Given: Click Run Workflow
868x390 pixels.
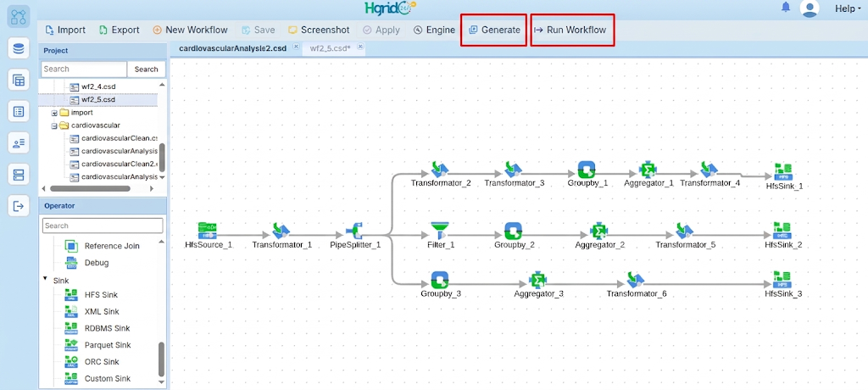Looking at the screenshot, I should (570, 30).
